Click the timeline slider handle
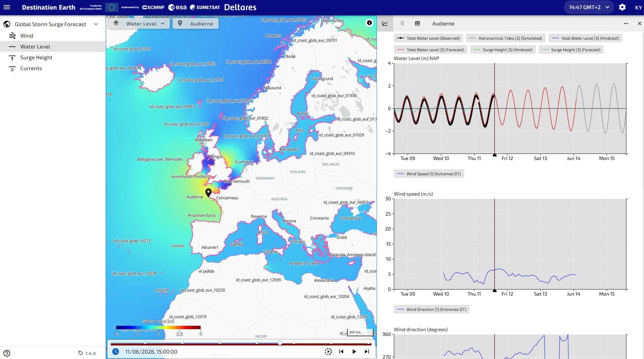The image size is (644, 359). (280, 343)
